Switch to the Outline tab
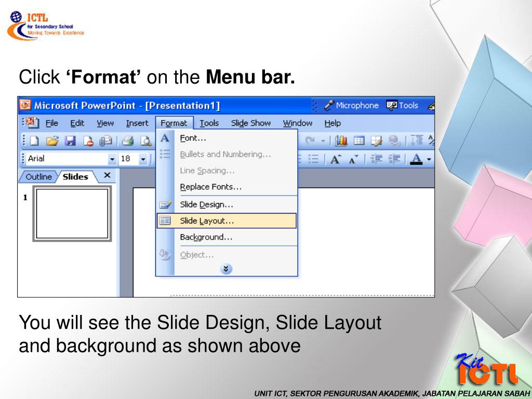 [38, 177]
